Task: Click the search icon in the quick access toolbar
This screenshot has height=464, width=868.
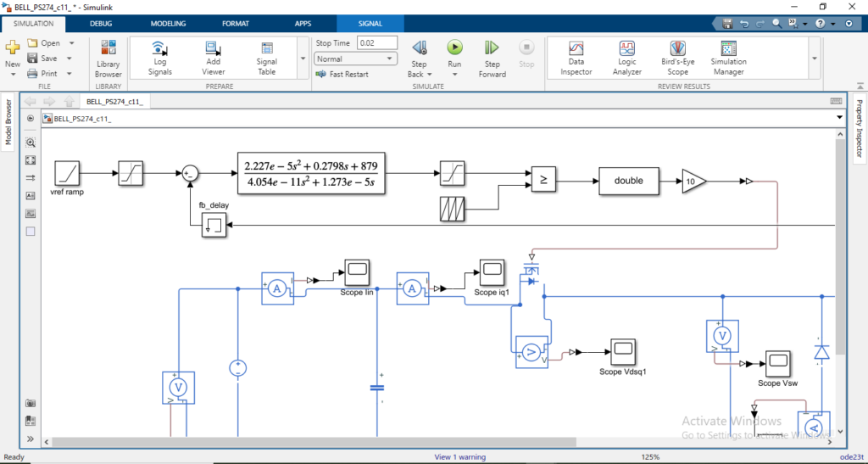Action: click(776, 24)
